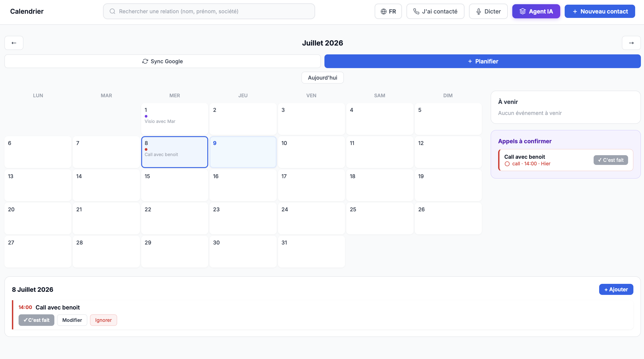
Task: Select July 2 calendar cell
Action: 243,119
